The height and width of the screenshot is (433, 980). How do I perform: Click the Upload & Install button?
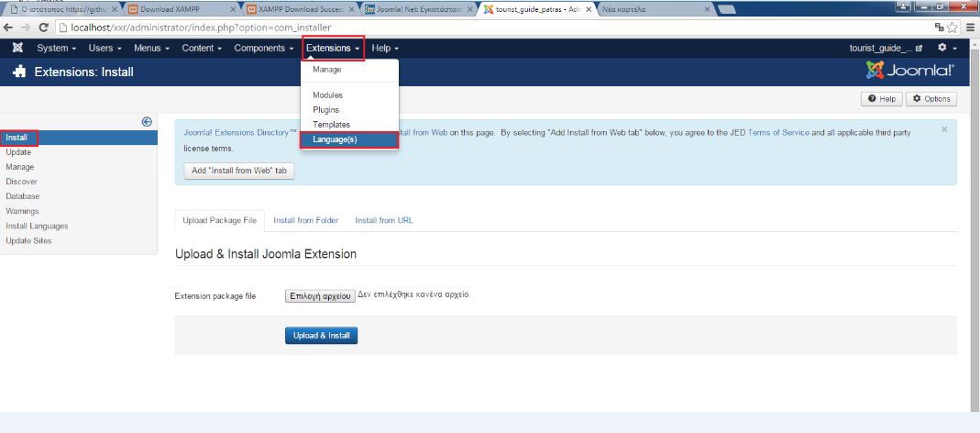tap(321, 336)
